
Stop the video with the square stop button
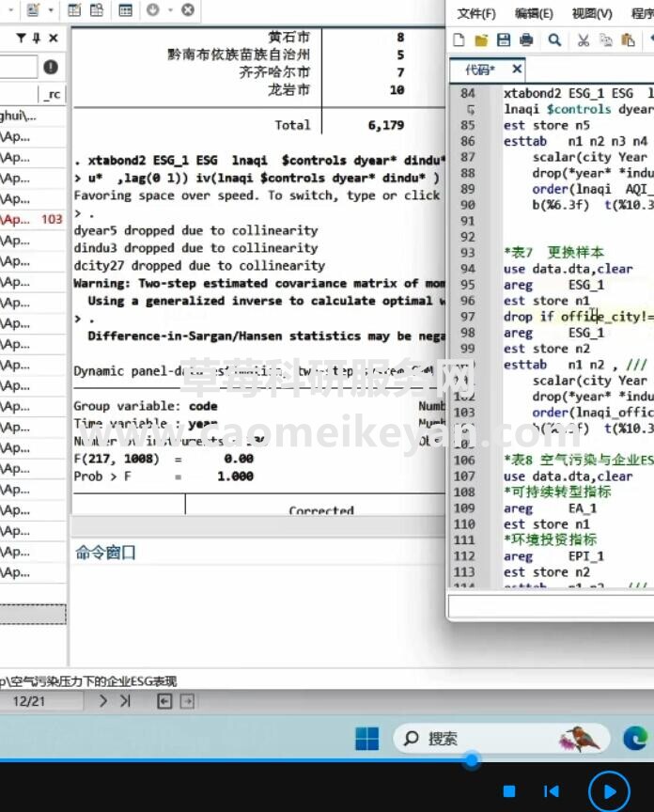click(509, 791)
